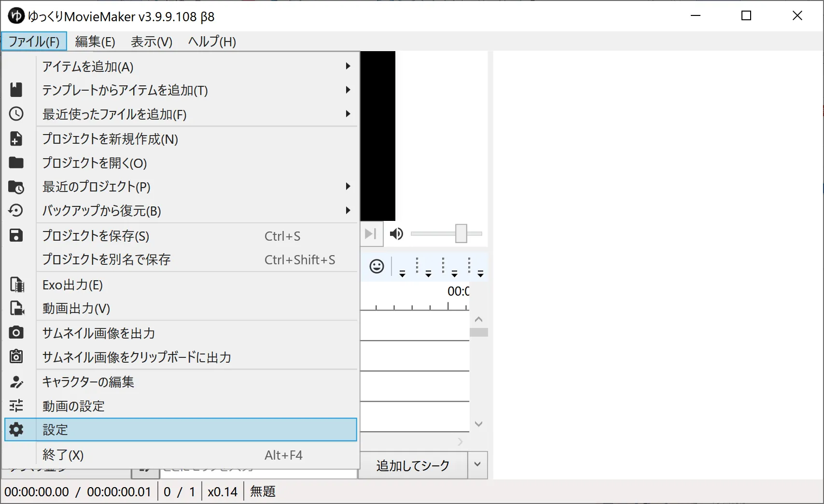Click the character edit person icon
Viewport: 824px width, 504px height.
(16, 381)
